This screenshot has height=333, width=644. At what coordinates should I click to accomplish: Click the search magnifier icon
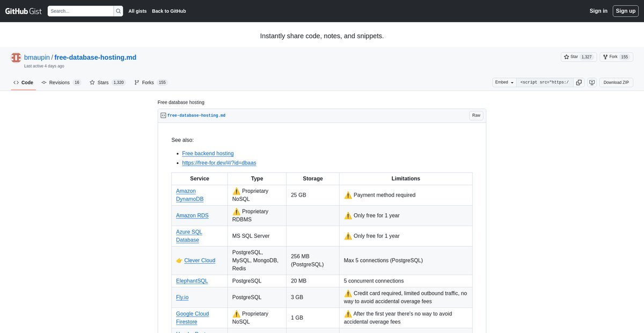tap(118, 11)
